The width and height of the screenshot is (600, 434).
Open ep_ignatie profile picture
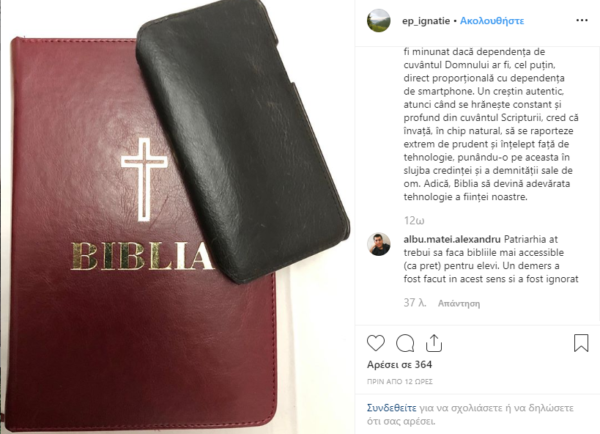coord(379,21)
